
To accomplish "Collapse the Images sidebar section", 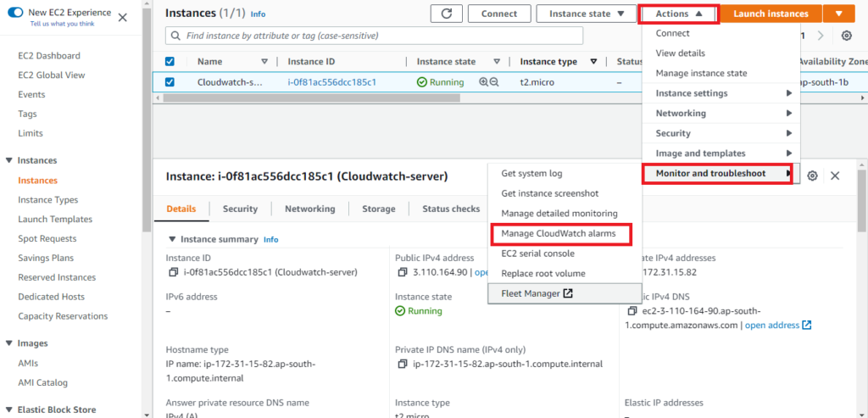I will pyautogui.click(x=8, y=343).
